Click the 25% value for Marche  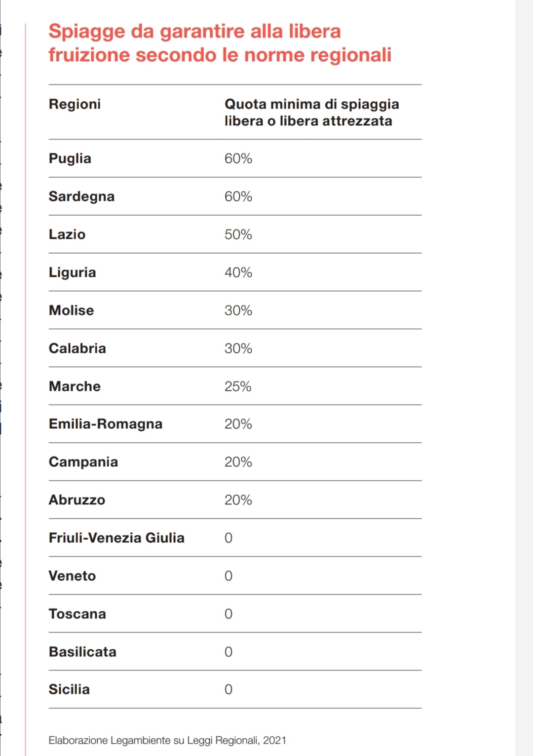coord(238,386)
